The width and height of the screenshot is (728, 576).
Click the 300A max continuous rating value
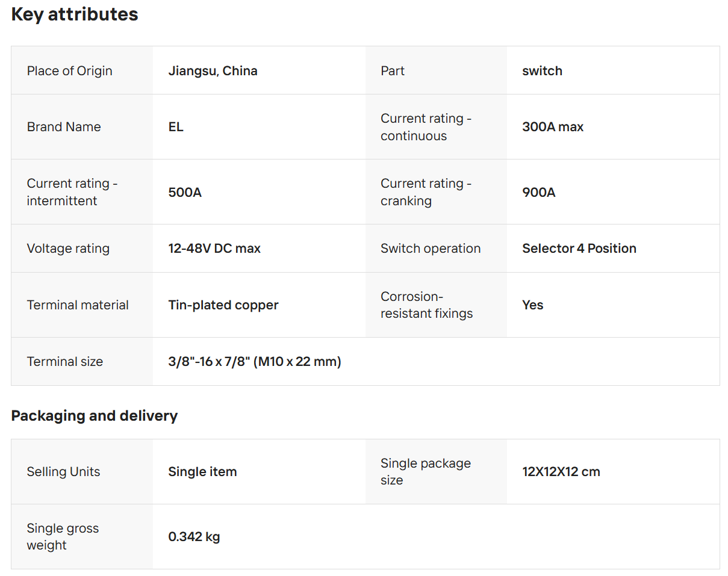552,127
